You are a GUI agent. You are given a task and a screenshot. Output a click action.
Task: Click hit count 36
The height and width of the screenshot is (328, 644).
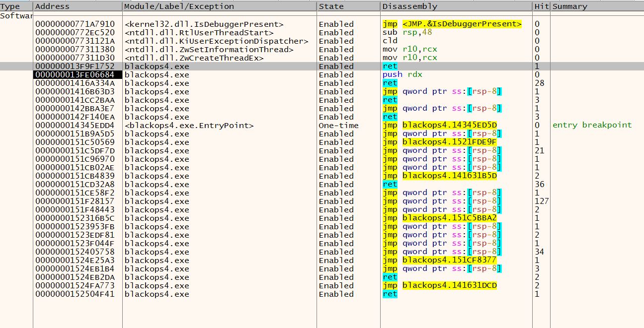(x=539, y=185)
